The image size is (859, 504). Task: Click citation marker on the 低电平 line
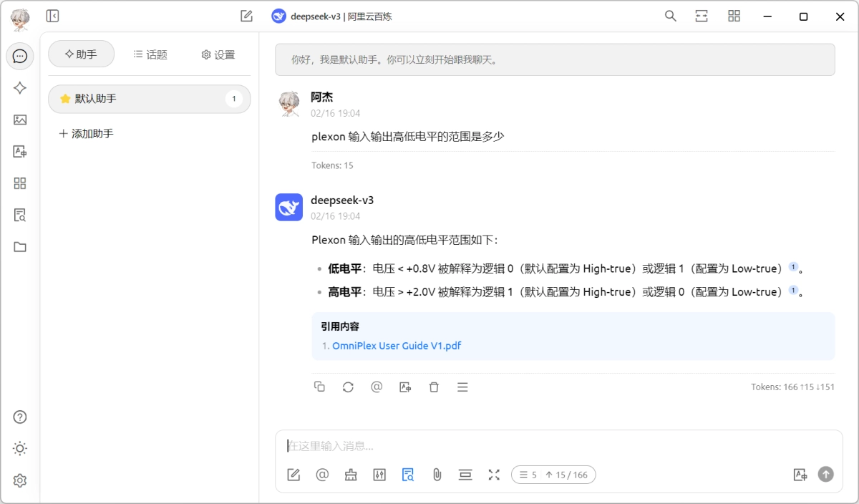tap(793, 267)
